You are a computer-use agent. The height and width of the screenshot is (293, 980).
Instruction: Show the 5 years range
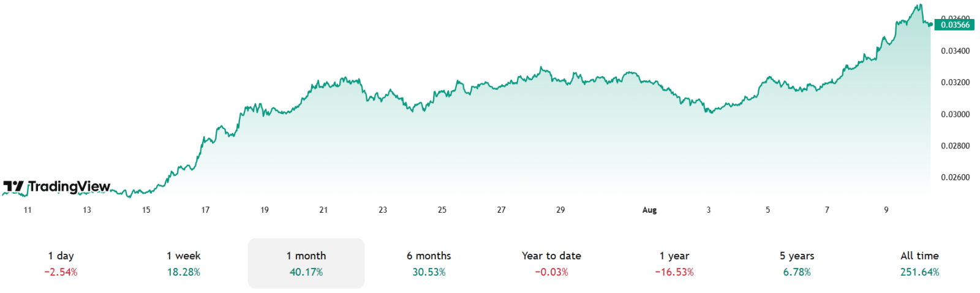(x=797, y=263)
